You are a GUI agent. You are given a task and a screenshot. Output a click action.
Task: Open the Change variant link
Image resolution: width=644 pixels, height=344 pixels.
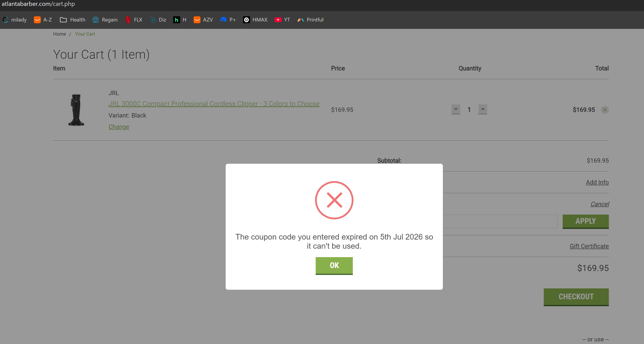coord(119,127)
